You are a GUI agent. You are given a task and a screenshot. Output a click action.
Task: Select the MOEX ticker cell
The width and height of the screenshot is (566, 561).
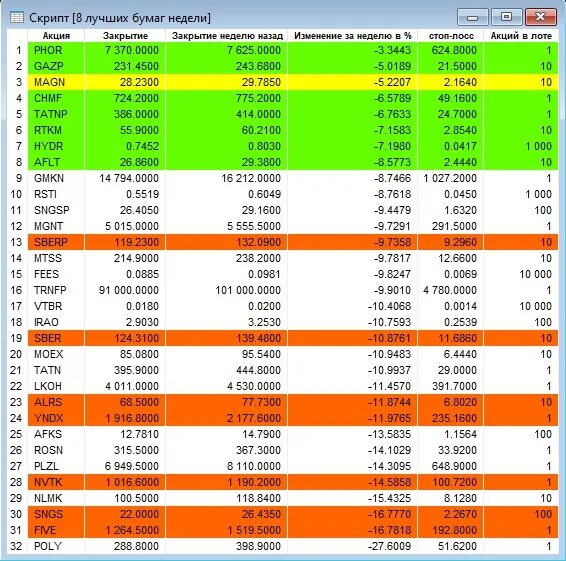[56, 354]
